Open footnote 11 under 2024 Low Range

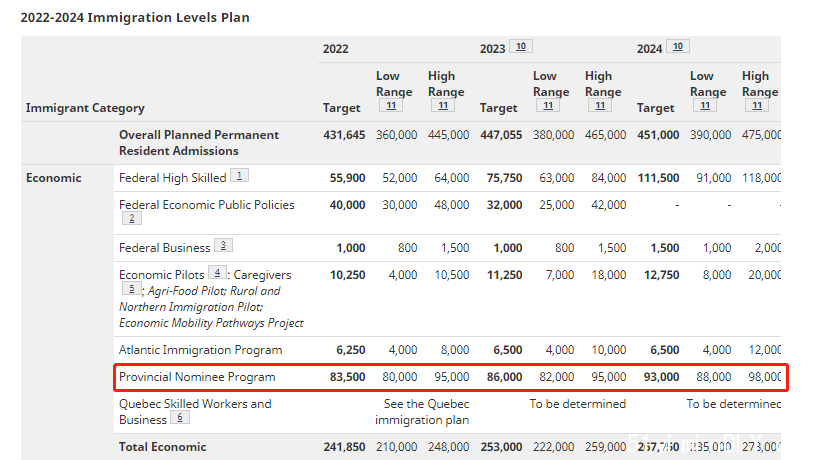pyautogui.click(x=705, y=105)
